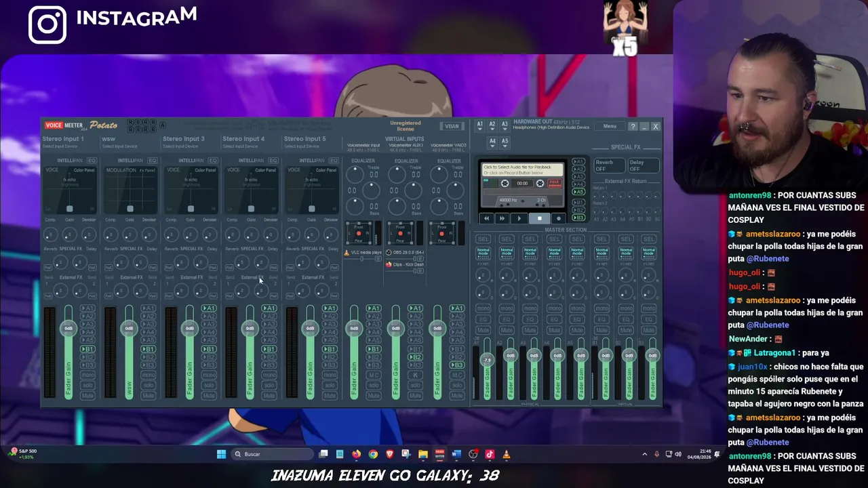Open the Voicemeeter help question mark

click(x=633, y=127)
